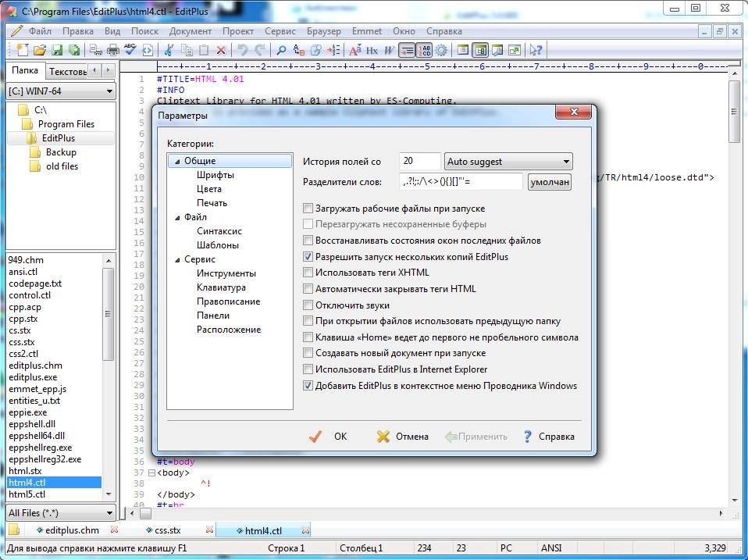This screenshot has height=560, width=748.
Task: Check Восстанавливать состояния окон последних файлов
Action: 308,241
